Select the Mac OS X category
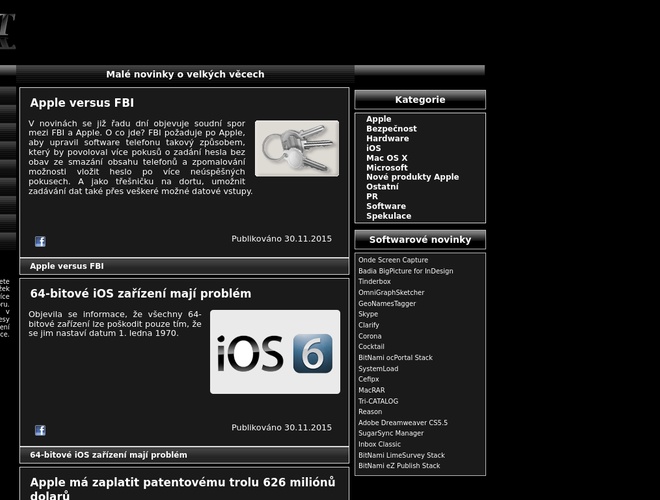This screenshot has width=660, height=500. tap(386, 158)
